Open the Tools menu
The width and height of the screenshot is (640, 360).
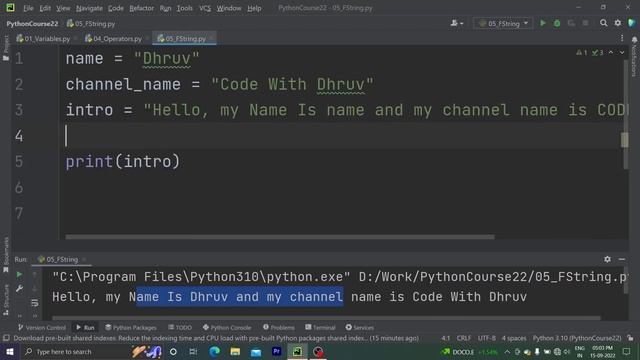[x=184, y=8]
